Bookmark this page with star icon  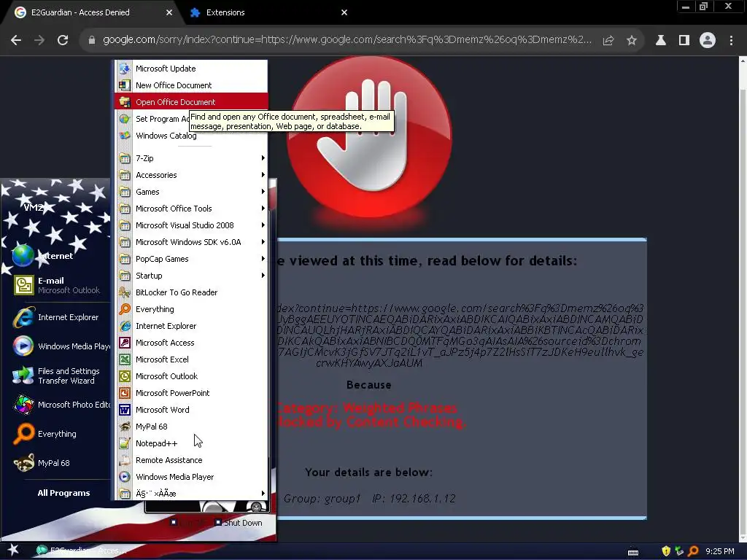coord(632,41)
